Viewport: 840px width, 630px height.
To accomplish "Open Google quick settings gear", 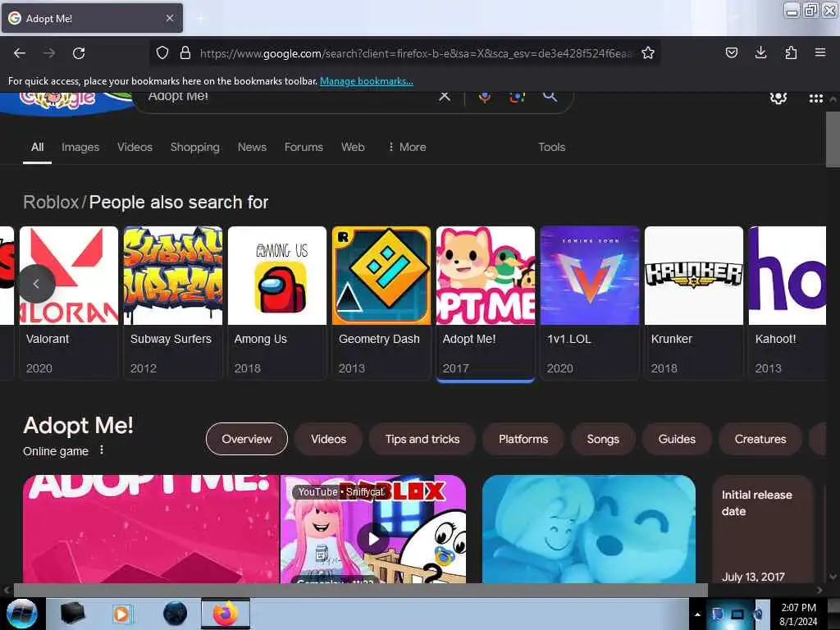I will point(778,98).
